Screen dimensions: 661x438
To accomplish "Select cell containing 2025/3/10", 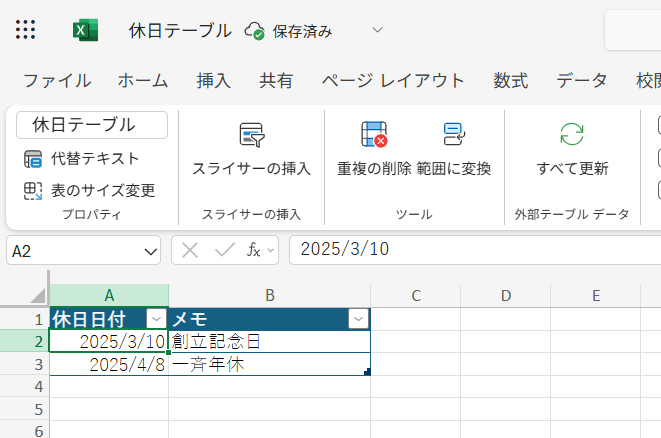I will coord(109,341).
